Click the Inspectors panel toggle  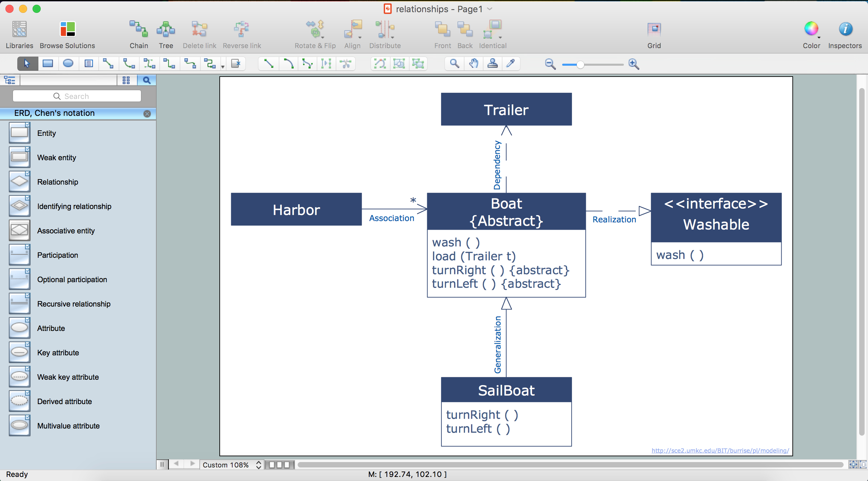pos(844,28)
